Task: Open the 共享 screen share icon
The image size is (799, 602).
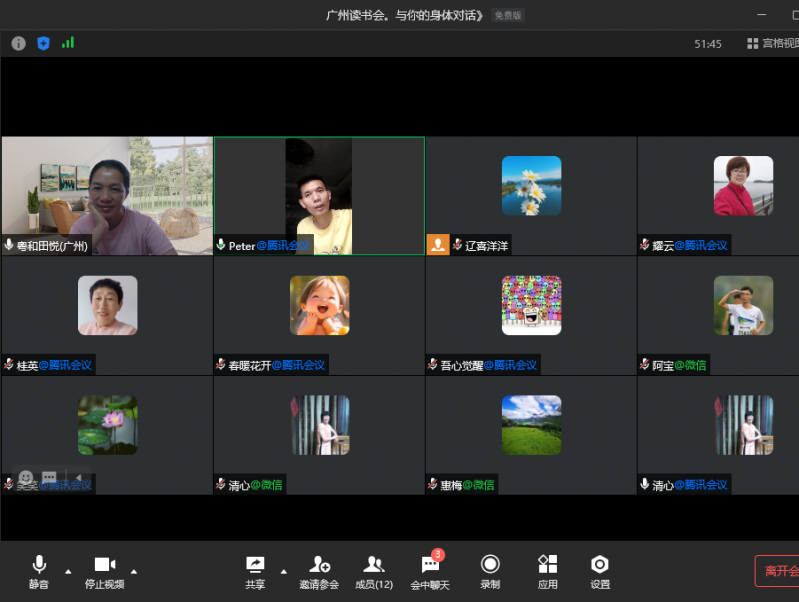Action: 255,571
